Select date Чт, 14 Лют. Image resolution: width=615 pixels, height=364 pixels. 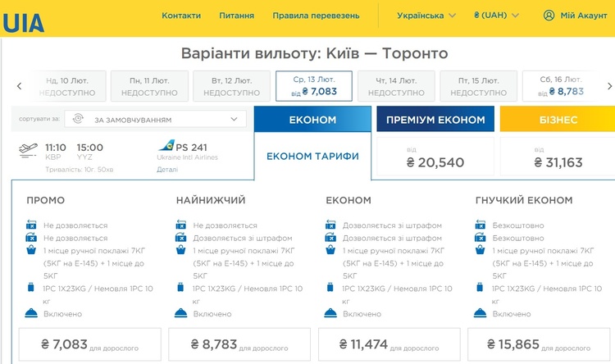[x=396, y=86]
